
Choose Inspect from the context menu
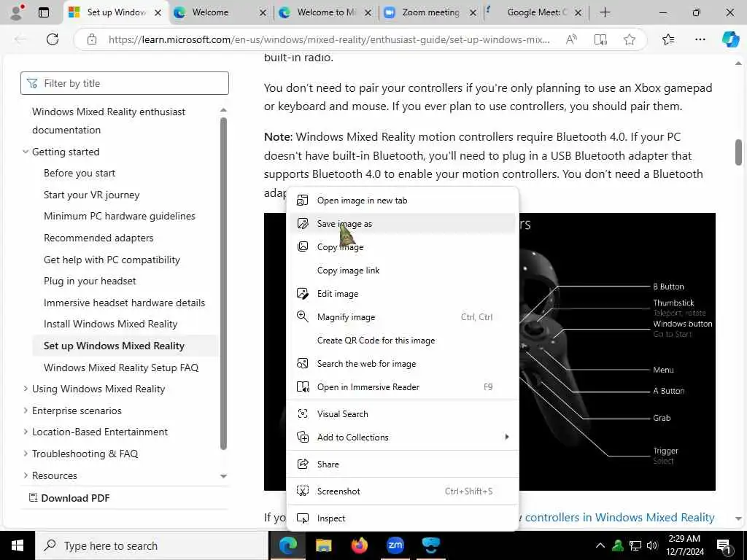[403, 518]
